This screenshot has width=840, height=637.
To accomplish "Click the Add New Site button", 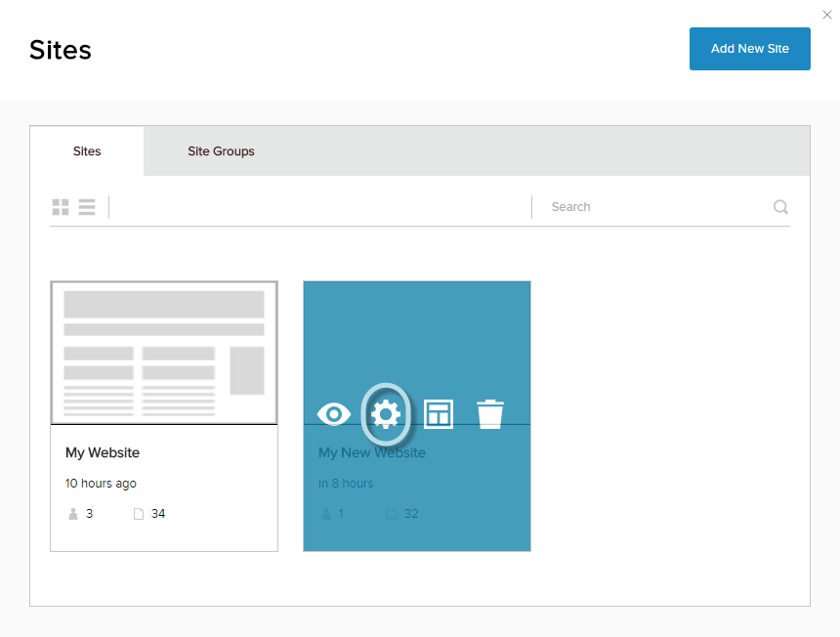I will point(749,49).
